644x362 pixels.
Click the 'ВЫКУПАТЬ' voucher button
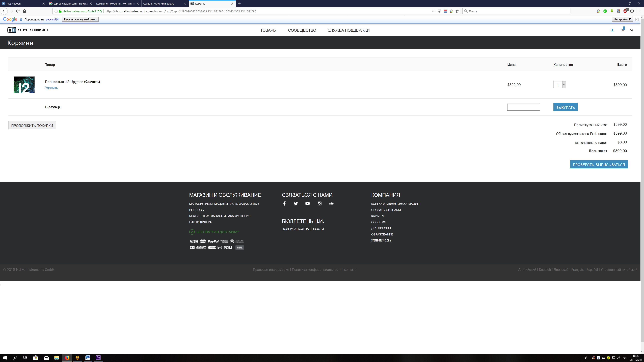pyautogui.click(x=565, y=107)
